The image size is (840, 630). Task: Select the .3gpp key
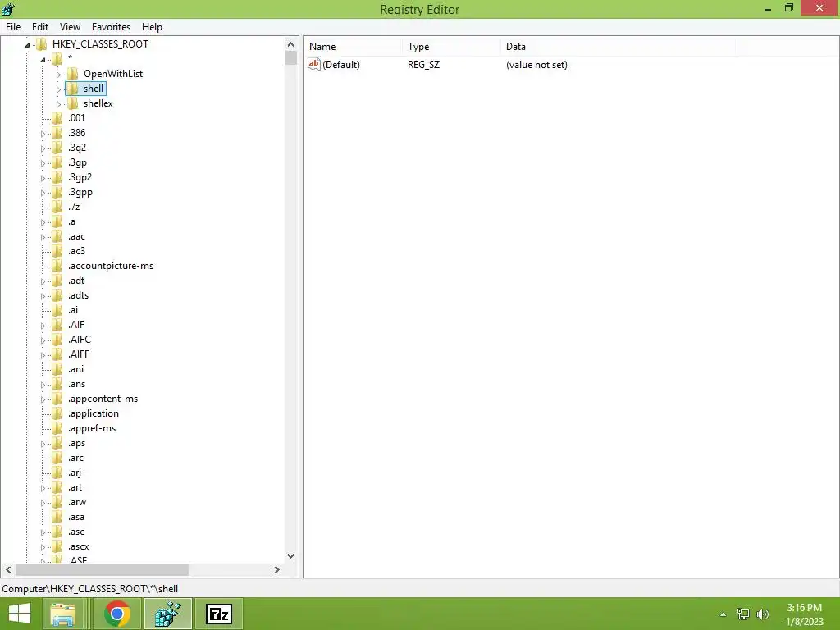(x=80, y=192)
